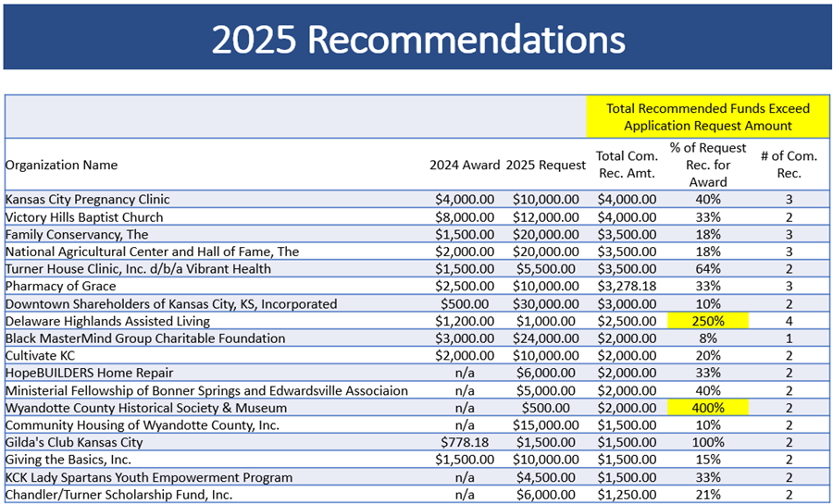Viewport: 833px width, 504px height.
Task: Select "Black MasterMind Group Charitable Foundation"
Action: coord(145,338)
